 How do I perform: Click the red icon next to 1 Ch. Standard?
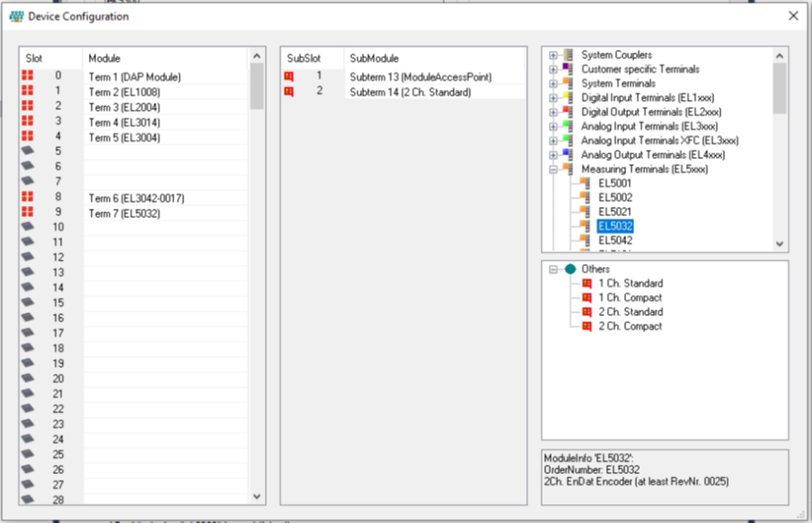coord(585,283)
